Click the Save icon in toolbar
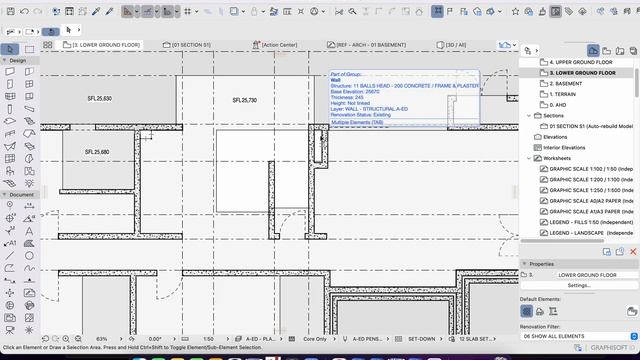 tap(11, 11)
